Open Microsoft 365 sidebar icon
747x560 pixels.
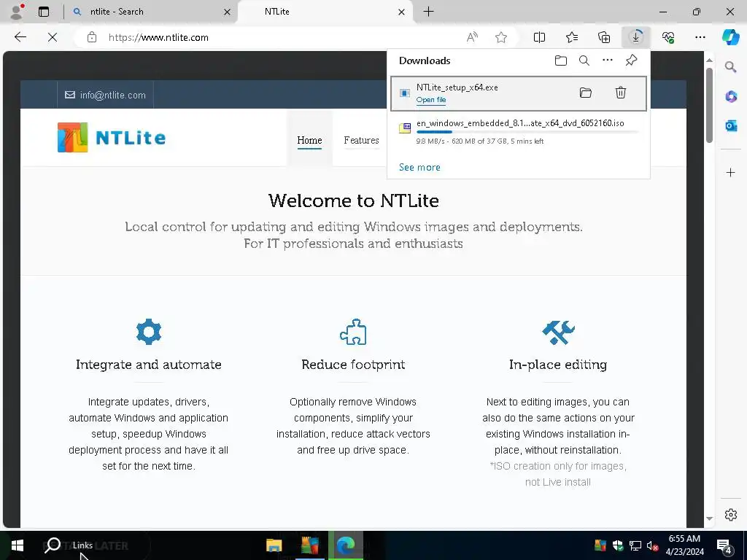pyautogui.click(x=731, y=96)
